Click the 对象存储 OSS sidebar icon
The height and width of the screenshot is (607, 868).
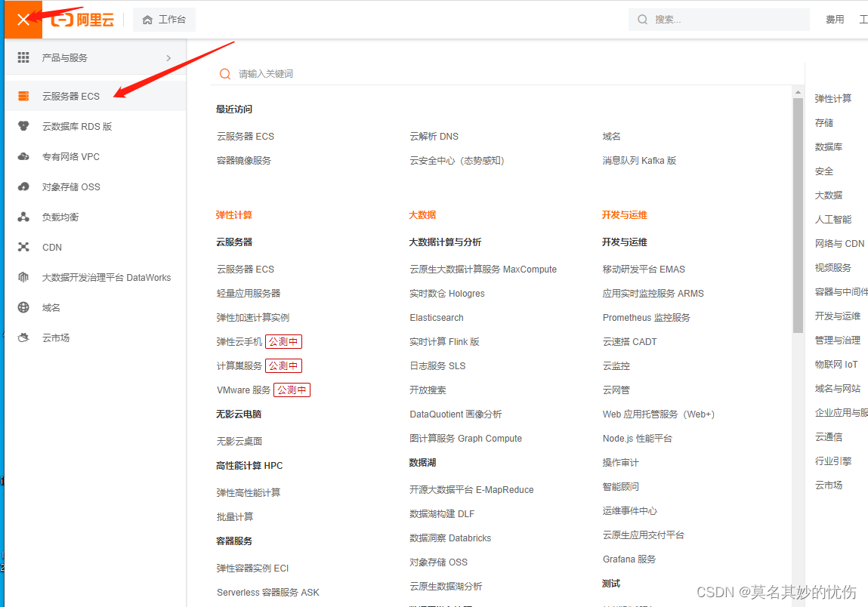coord(23,186)
